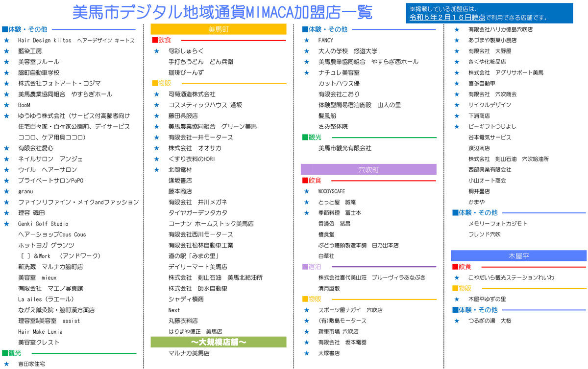Click the page title 美馬市デジタル地域通貨MIMACA加盟店一覧
The height and width of the screenshot is (369, 588).
[222, 12]
